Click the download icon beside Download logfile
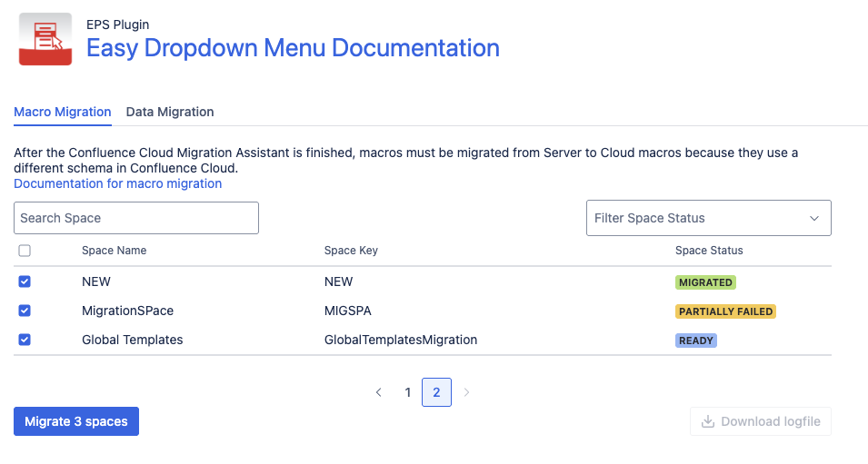868x464 pixels. pyautogui.click(x=707, y=421)
